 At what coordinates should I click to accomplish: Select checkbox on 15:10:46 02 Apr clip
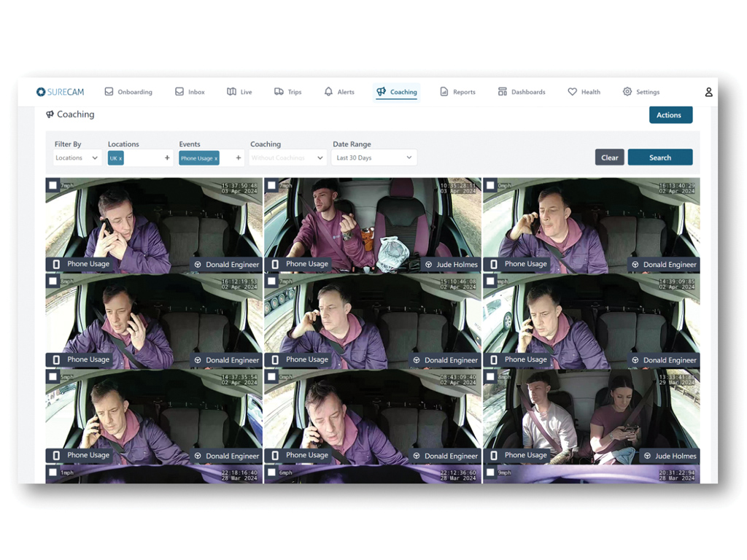pyautogui.click(x=271, y=281)
